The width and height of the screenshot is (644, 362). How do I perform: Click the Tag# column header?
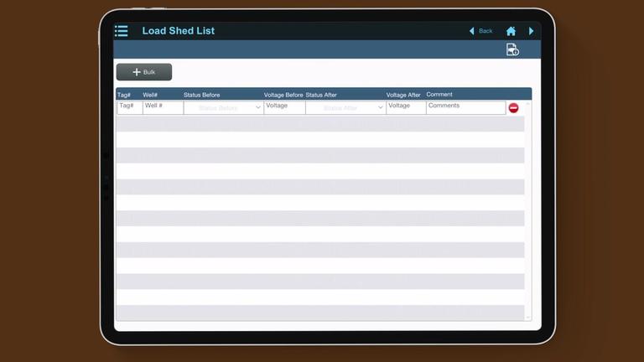point(123,95)
